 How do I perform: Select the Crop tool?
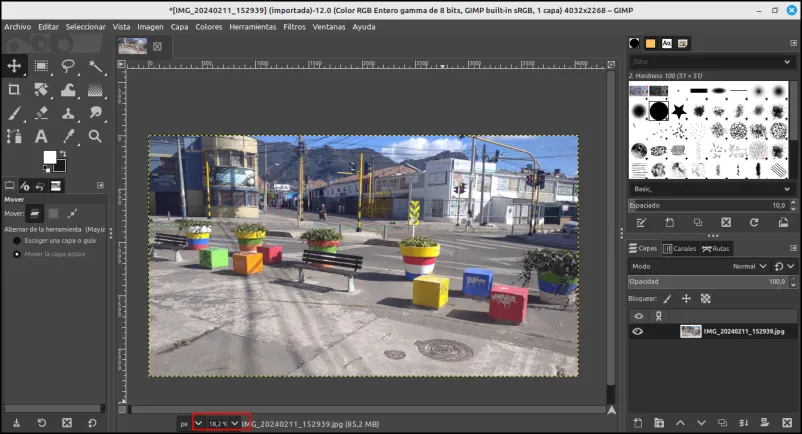[x=14, y=90]
